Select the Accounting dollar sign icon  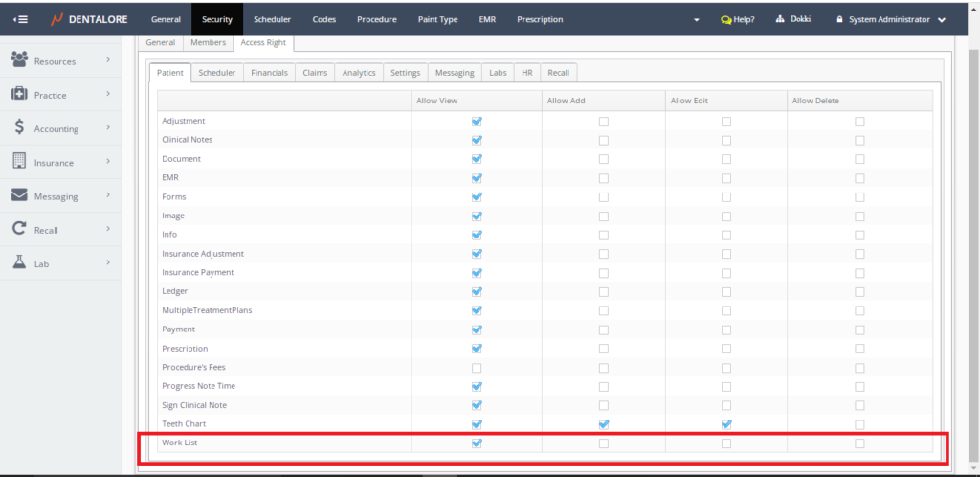coord(19,128)
